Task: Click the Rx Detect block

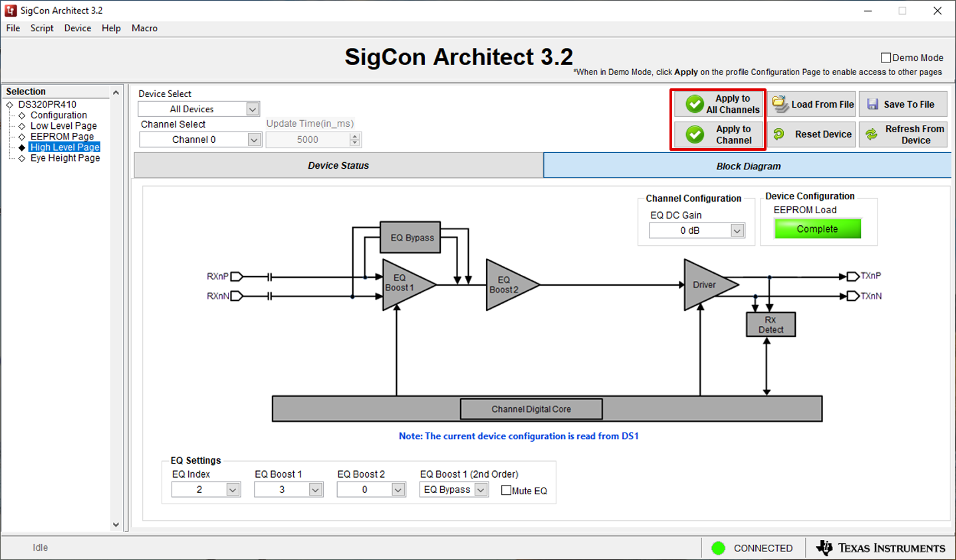Action: pyautogui.click(x=771, y=324)
